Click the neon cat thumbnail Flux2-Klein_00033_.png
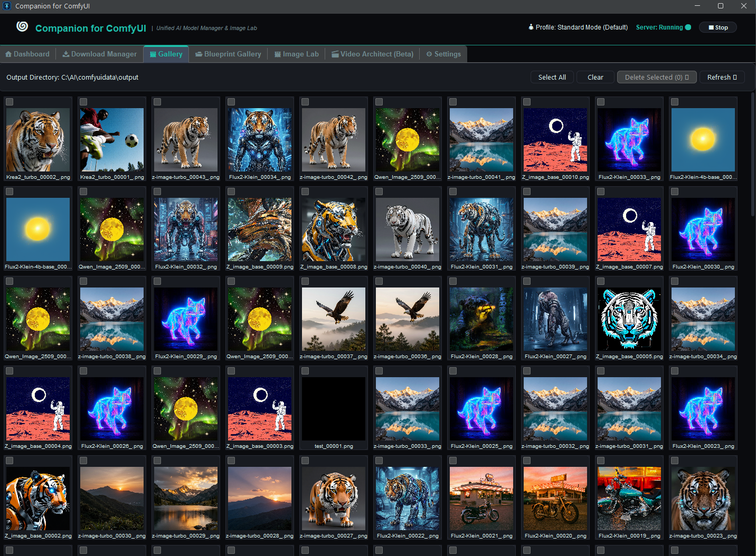The width and height of the screenshot is (756, 556). [629, 140]
